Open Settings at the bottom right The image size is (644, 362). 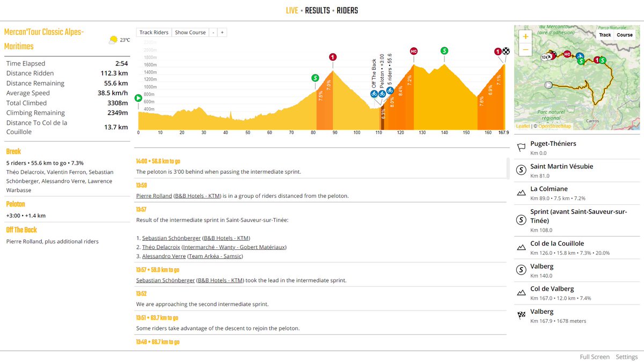[x=627, y=357]
